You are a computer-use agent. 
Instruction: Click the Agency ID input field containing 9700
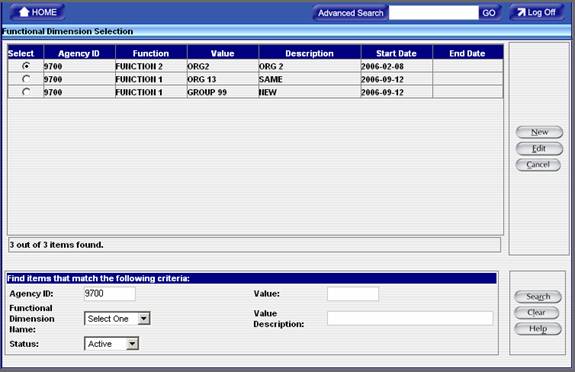pos(109,293)
